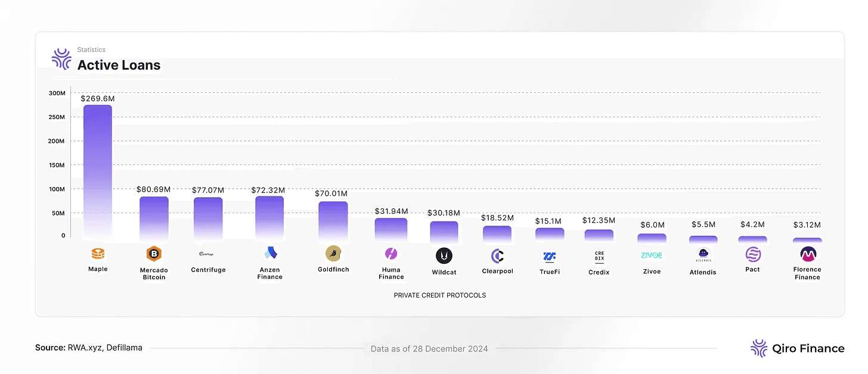Select the Huma Finance $31.94M bar
The width and height of the screenshot is (868, 374).
click(x=391, y=229)
